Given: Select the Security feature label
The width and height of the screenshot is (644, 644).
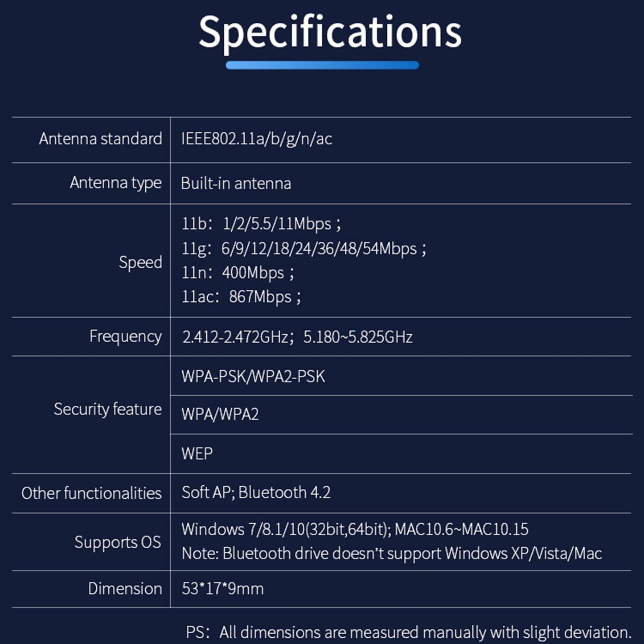Looking at the screenshot, I should click(x=107, y=409).
